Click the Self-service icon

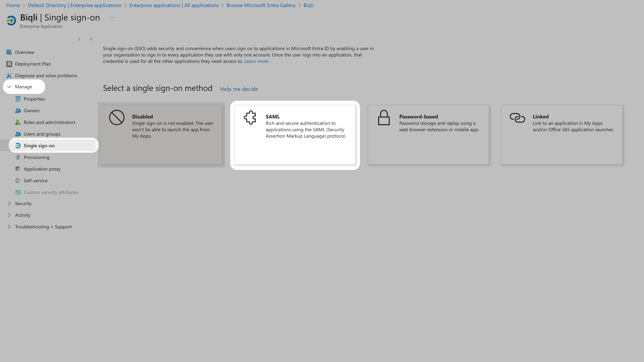click(18, 181)
